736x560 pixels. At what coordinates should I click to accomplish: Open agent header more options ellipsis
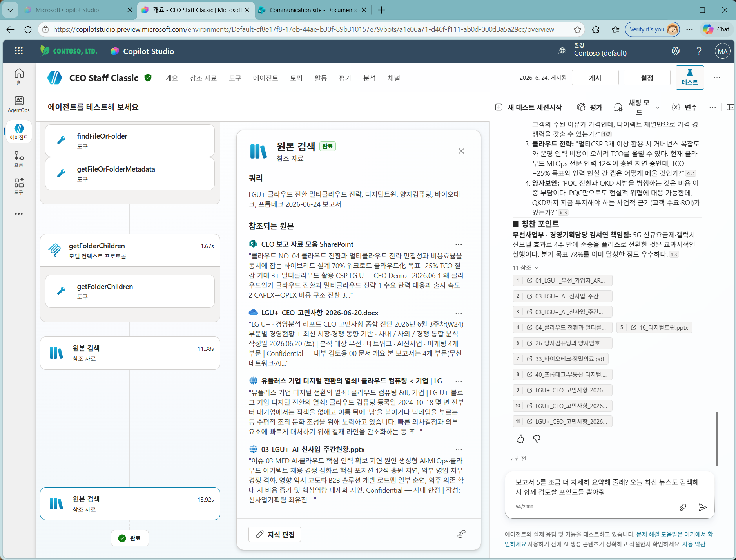(x=717, y=78)
